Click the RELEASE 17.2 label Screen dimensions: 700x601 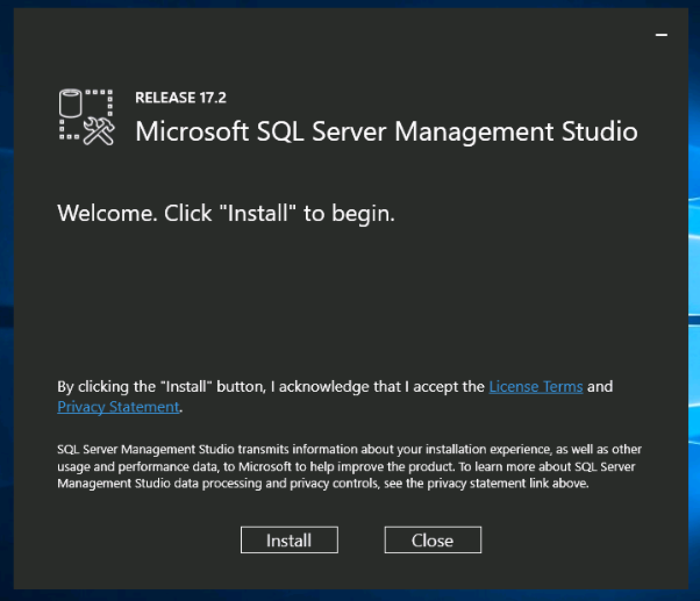[x=180, y=98]
